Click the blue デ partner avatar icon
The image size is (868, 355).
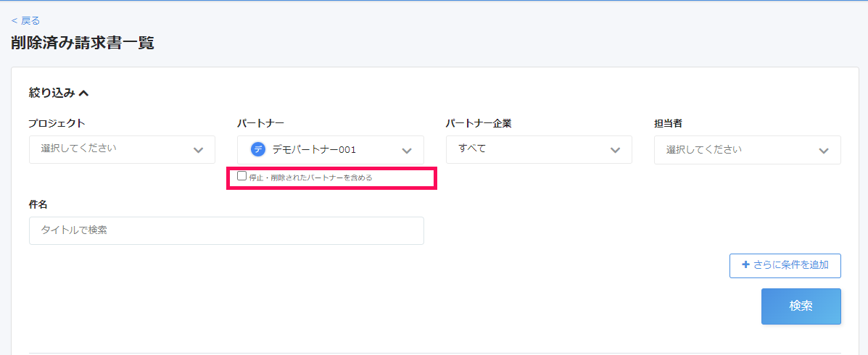coord(258,149)
